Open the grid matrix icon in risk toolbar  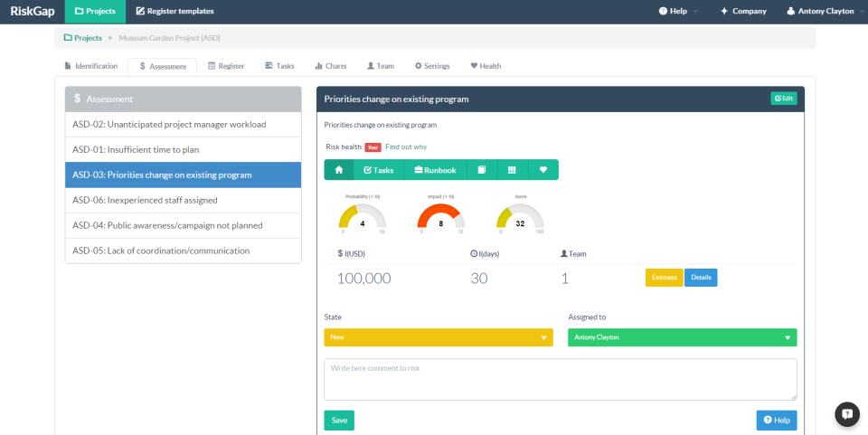point(512,170)
